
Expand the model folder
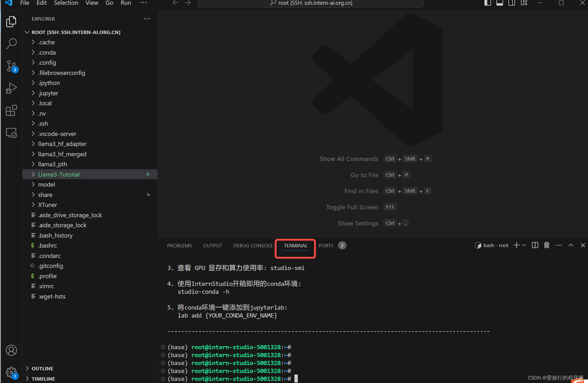(90, 185)
